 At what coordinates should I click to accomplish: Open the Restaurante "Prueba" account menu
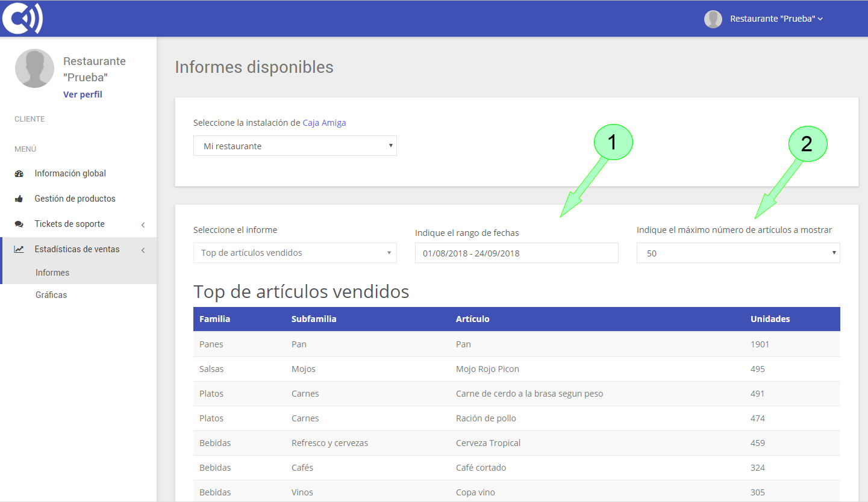[x=774, y=18]
